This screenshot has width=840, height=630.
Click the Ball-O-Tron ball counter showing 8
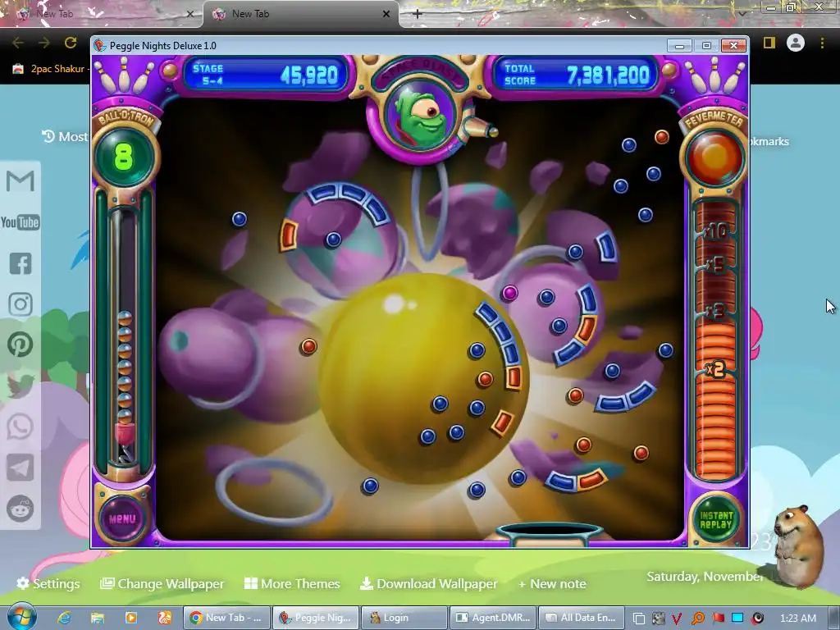point(123,157)
